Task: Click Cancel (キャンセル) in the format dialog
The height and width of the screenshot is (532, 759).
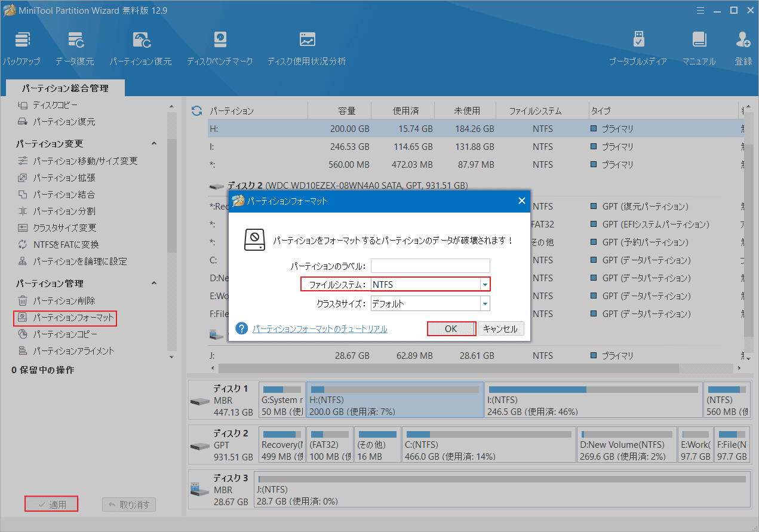Action: point(501,329)
